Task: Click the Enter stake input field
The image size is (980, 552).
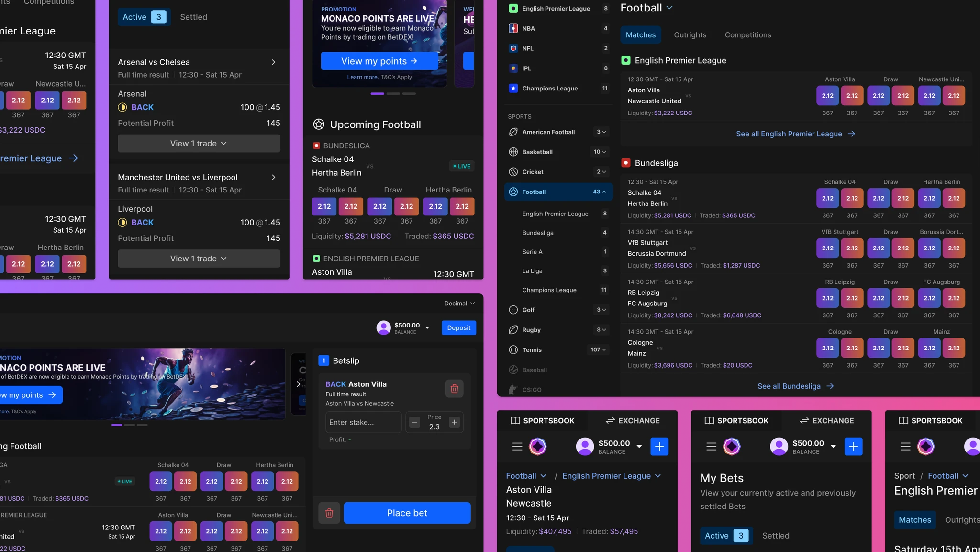Action: tap(363, 422)
